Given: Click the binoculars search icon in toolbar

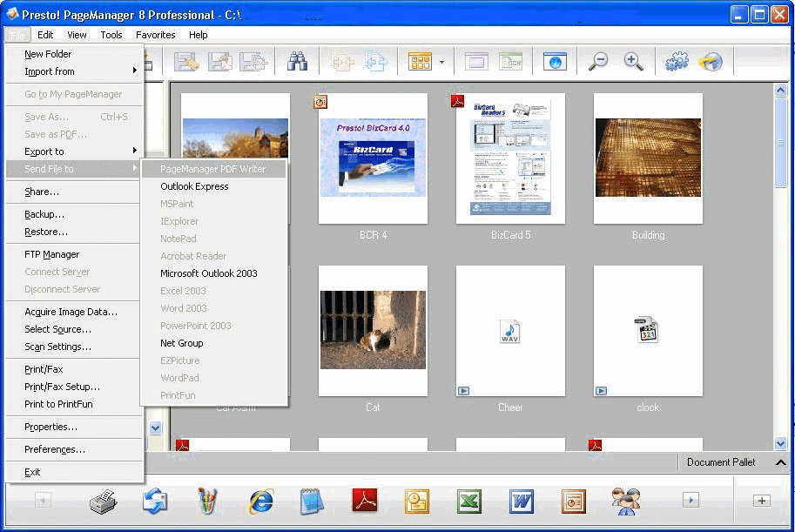Looking at the screenshot, I should [298, 62].
